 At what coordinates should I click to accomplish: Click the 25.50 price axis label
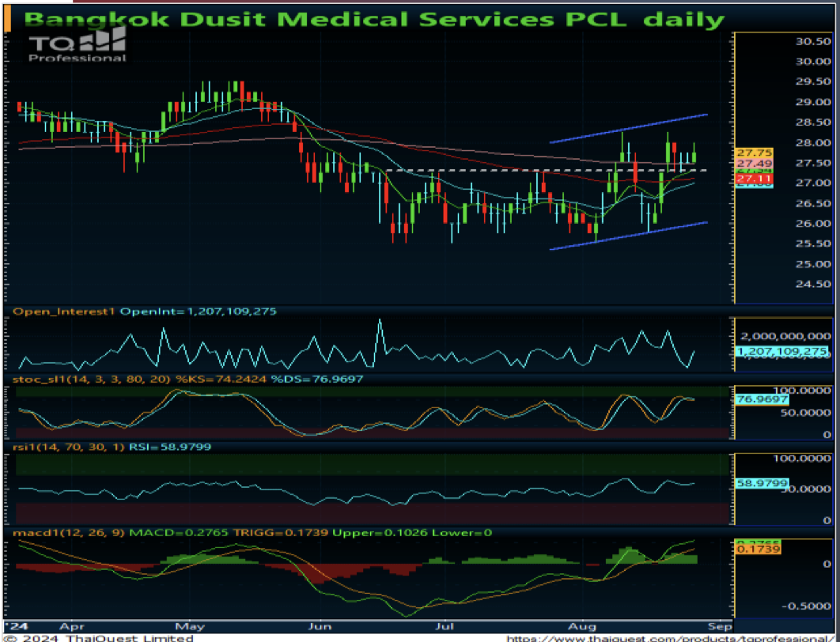812,244
